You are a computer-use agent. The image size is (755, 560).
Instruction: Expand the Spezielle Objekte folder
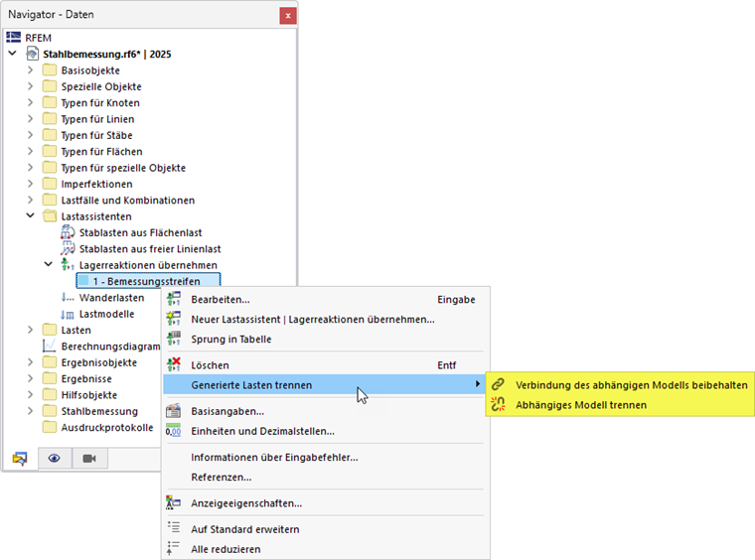(x=31, y=86)
